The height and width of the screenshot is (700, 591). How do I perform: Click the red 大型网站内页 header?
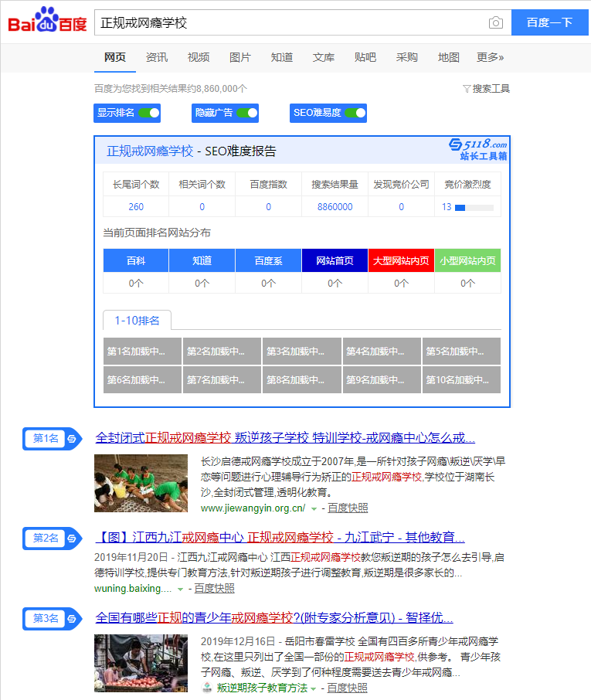(x=401, y=260)
